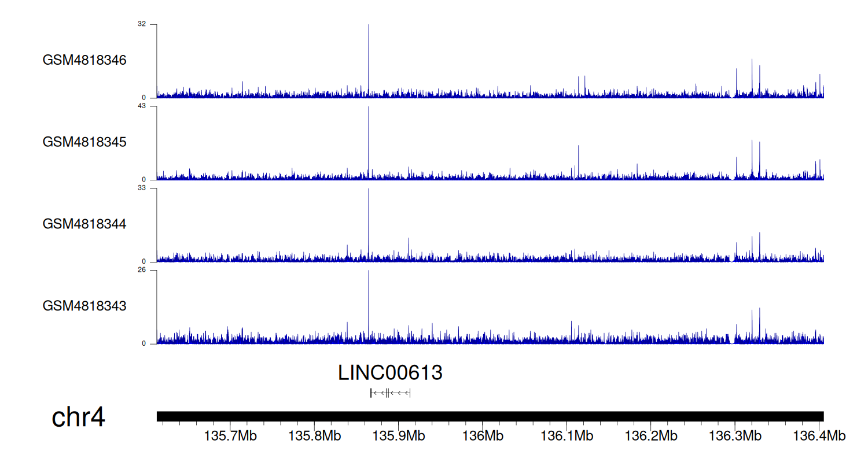Viewport: 868px width, 451px height.
Task: Click the black chr4 ideogram bar
Action: coord(490,416)
